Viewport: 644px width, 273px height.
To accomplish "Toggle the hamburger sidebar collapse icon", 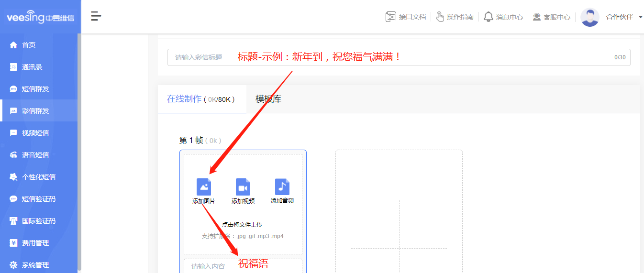I will [x=96, y=16].
